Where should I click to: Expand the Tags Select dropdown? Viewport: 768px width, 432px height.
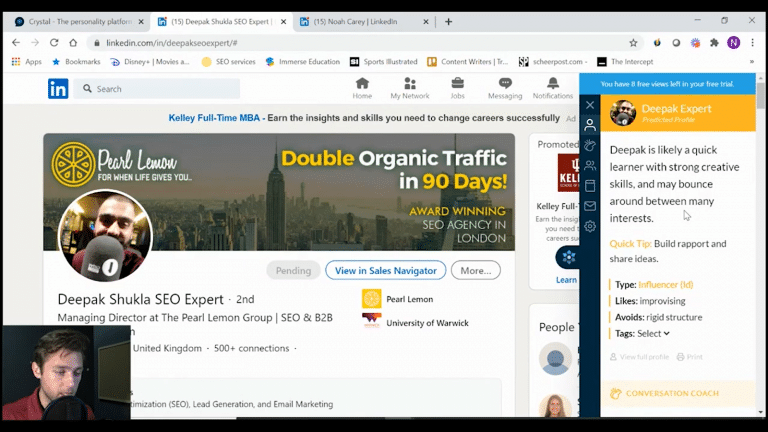pos(653,333)
